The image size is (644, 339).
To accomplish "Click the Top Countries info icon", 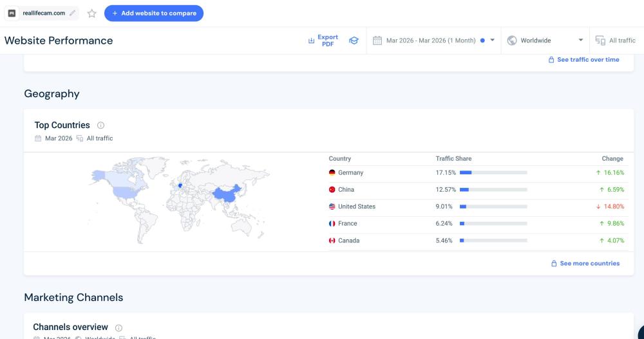I will coord(100,125).
